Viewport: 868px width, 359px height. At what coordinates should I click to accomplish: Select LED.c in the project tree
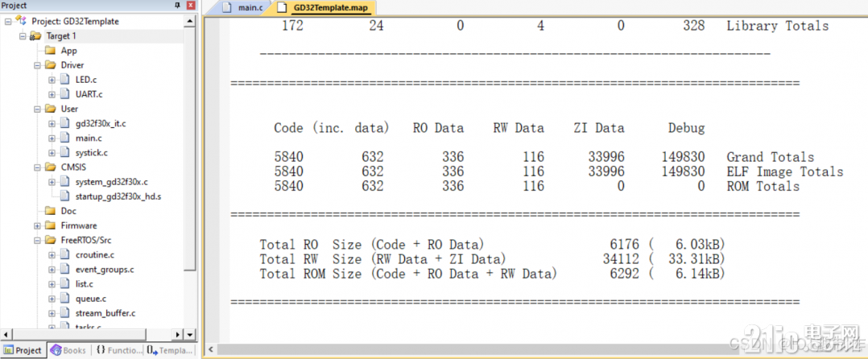click(x=86, y=80)
